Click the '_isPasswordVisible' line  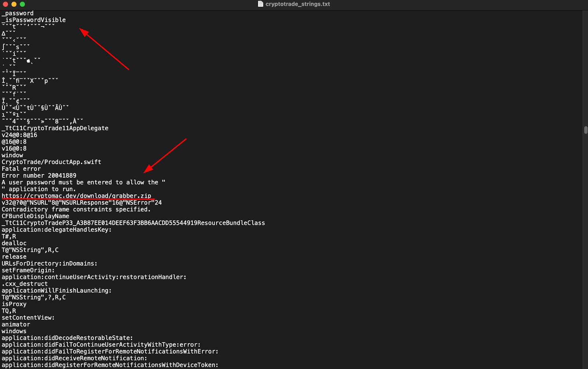coord(34,20)
